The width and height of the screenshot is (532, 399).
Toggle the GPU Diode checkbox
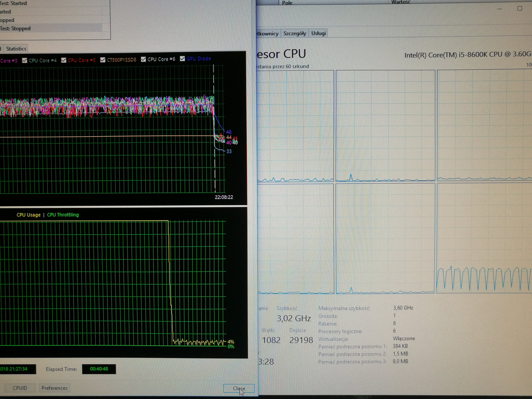[x=182, y=58]
